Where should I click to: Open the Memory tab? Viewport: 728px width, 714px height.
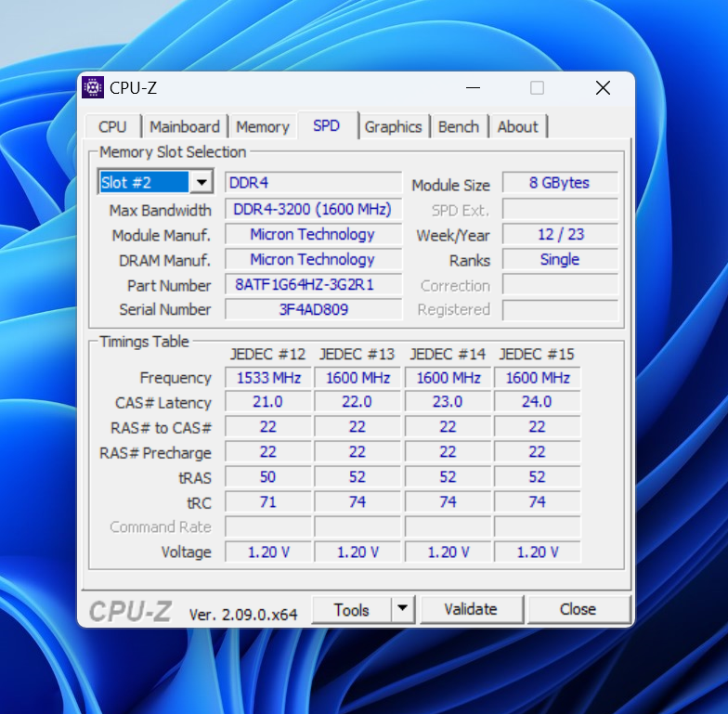(263, 126)
